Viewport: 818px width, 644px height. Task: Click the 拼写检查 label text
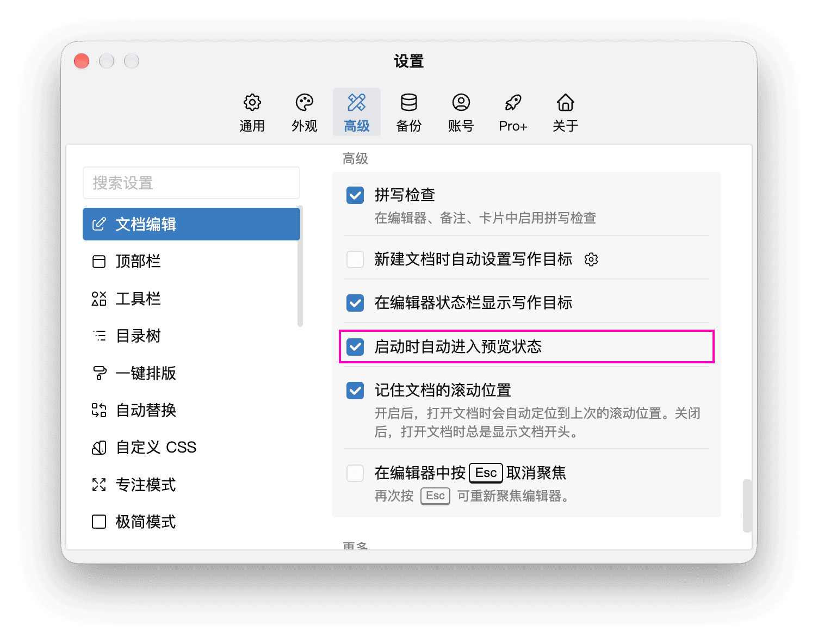coord(405,195)
